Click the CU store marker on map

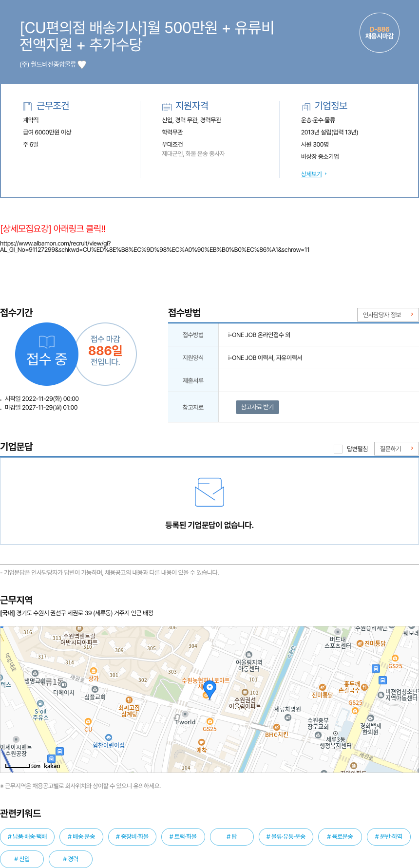tap(88, 721)
